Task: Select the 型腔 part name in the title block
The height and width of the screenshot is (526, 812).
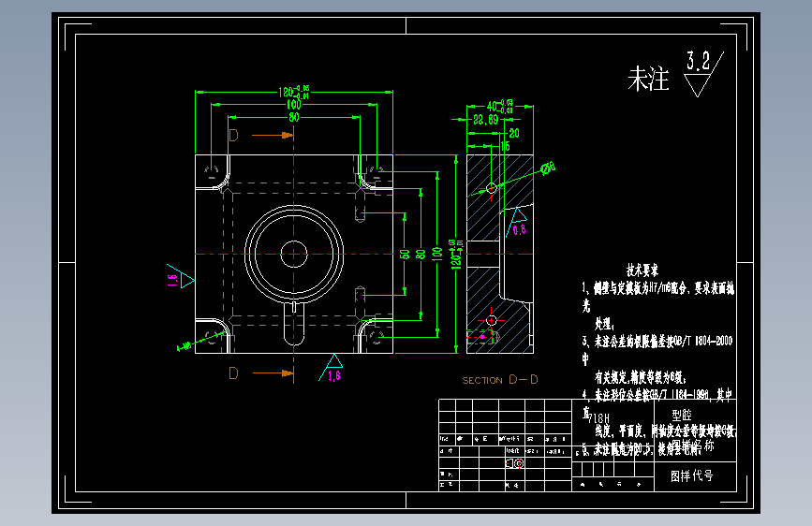Action: click(682, 416)
